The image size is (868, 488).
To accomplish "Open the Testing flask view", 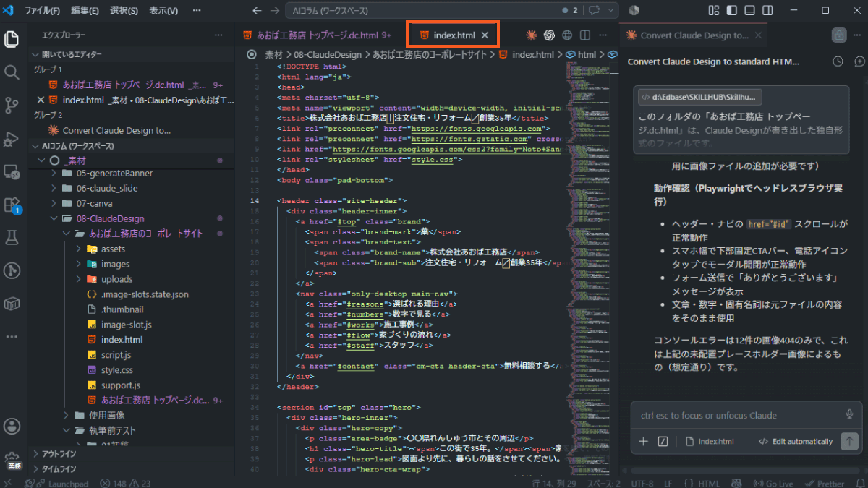I will click(12, 237).
